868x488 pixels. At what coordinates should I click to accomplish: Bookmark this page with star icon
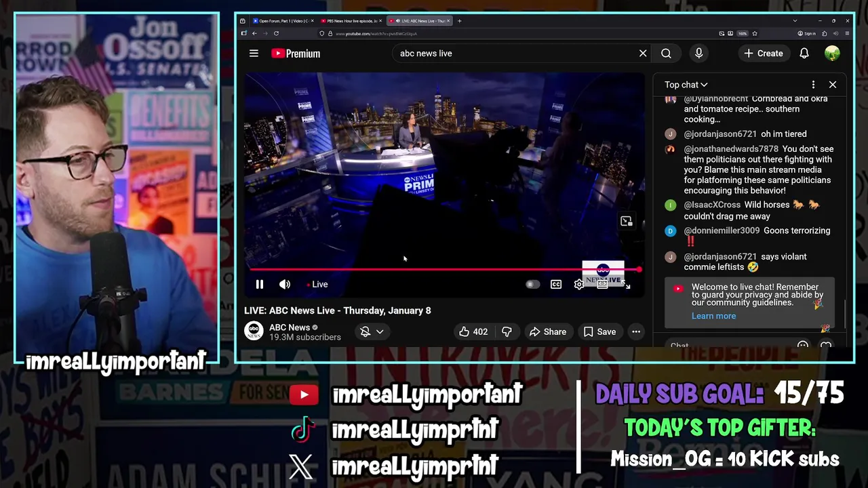click(x=754, y=33)
